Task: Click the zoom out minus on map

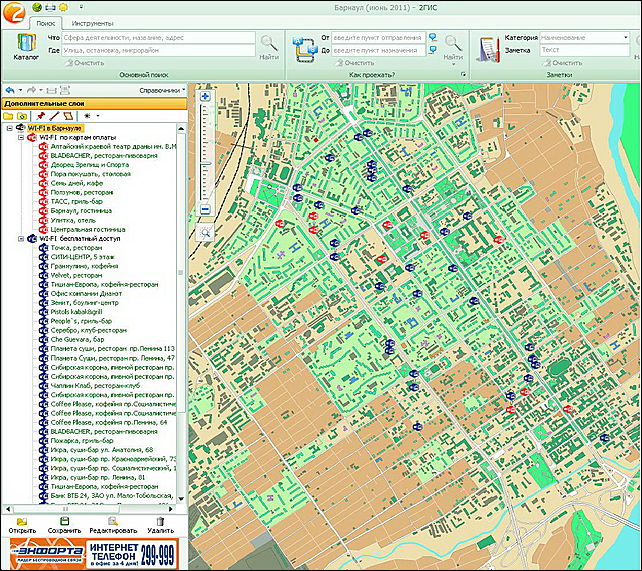Action: tap(205, 210)
